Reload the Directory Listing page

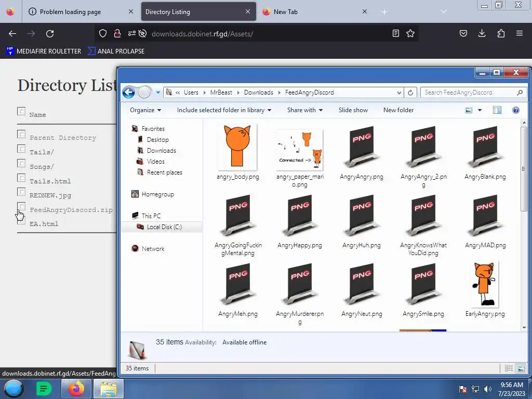pos(50,34)
